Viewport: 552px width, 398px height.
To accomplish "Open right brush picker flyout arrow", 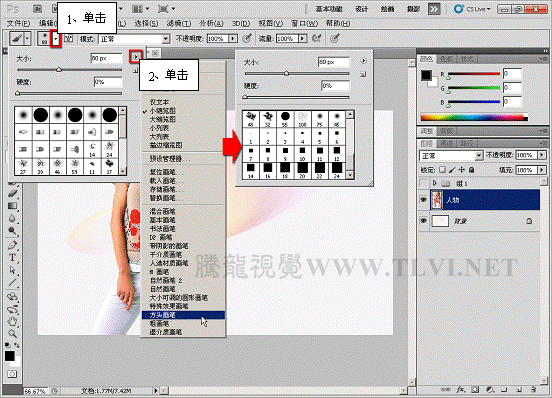I will coord(363,61).
